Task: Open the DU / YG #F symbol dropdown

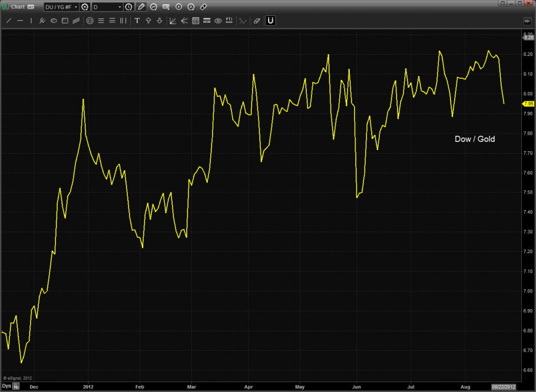Action: pyautogui.click(x=61, y=7)
